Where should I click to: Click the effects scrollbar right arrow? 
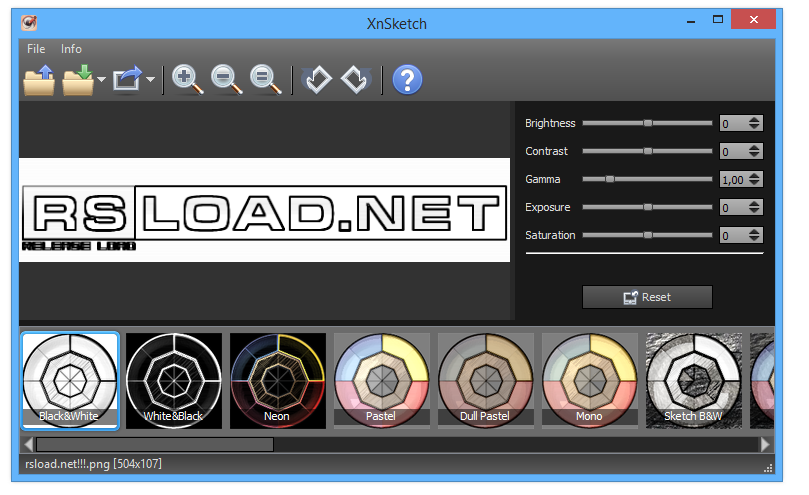click(x=765, y=444)
